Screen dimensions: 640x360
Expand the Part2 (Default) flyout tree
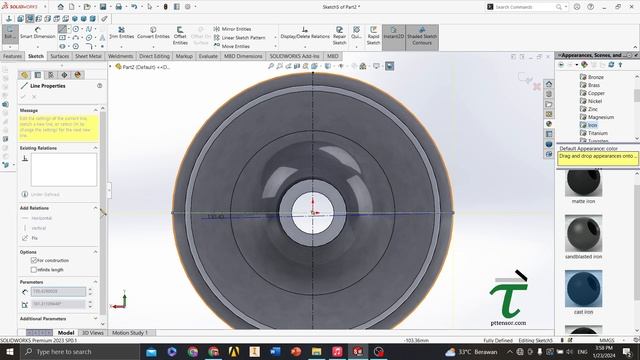coord(110,66)
